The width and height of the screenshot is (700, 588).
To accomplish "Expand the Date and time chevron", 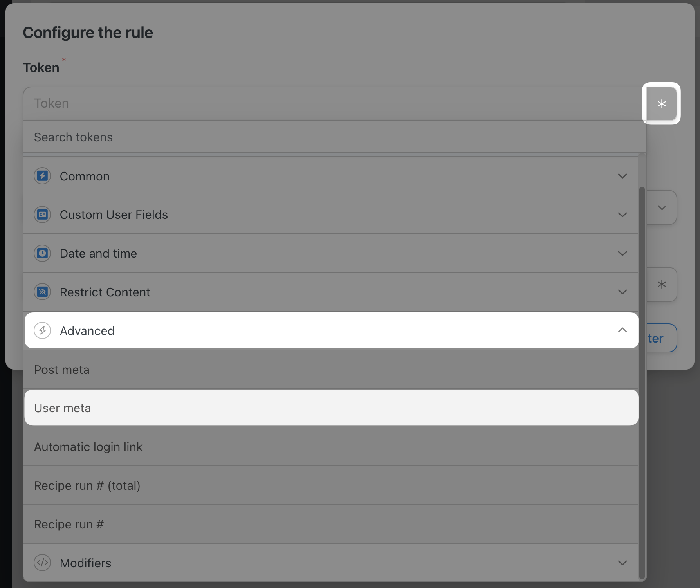I will pyautogui.click(x=622, y=253).
